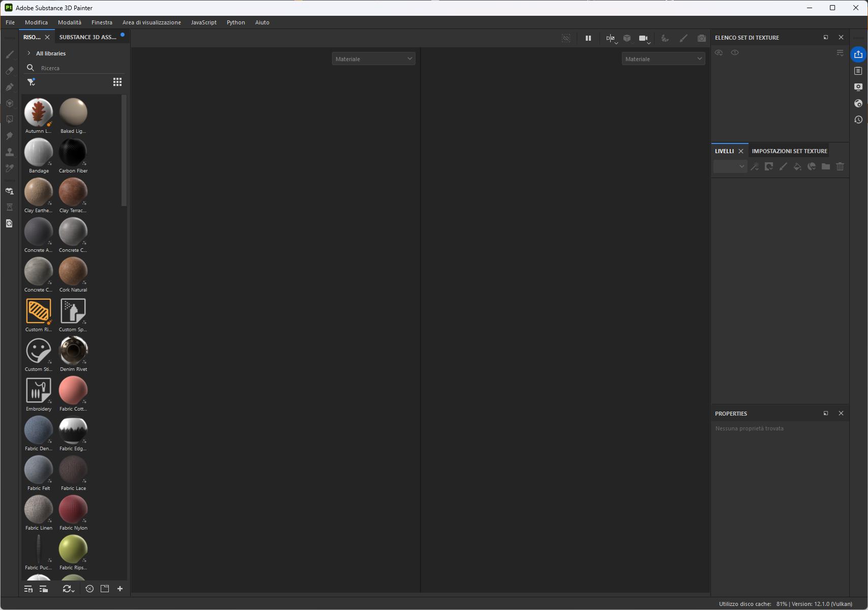Screen dimensions: 868x610
Task: Click the smart material sphere icon in Livelli
Action: click(812, 166)
